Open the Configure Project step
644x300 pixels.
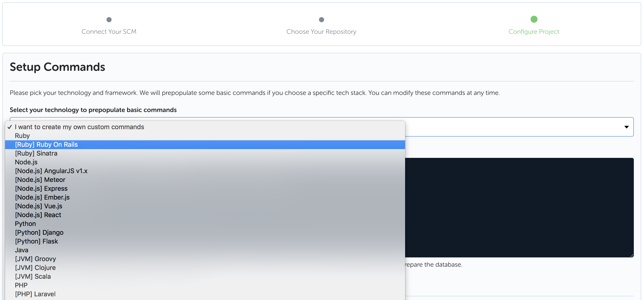534,31
